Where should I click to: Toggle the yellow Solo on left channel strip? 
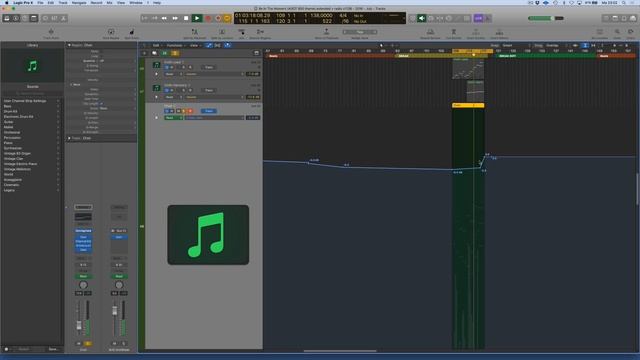(88, 344)
